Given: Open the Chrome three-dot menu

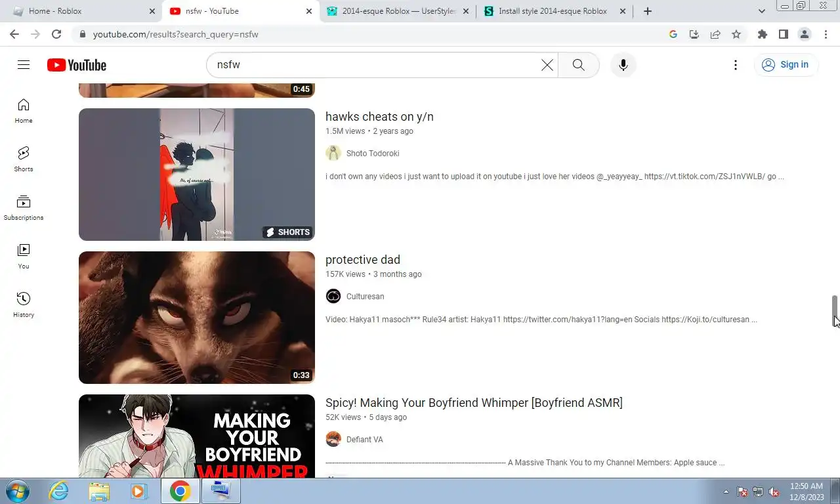Looking at the screenshot, I should (x=826, y=34).
